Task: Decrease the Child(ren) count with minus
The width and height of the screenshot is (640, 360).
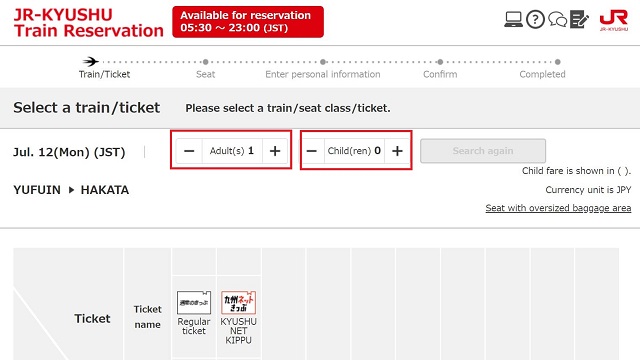Action: click(x=312, y=151)
